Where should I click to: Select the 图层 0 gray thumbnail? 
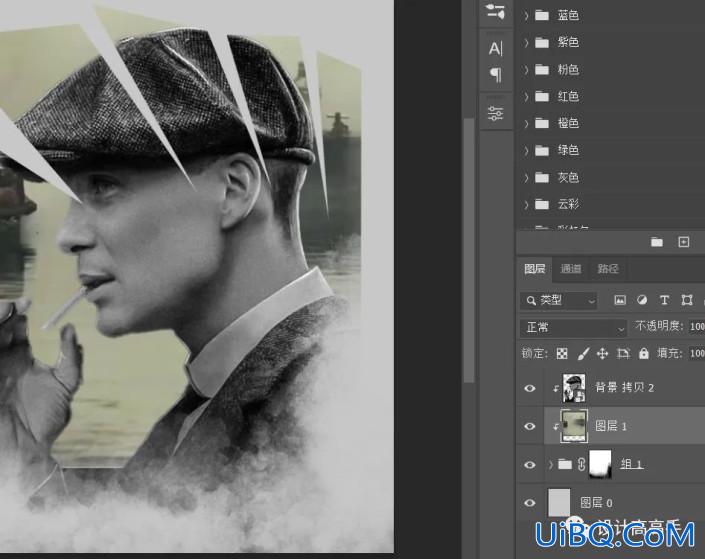(559, 502)
